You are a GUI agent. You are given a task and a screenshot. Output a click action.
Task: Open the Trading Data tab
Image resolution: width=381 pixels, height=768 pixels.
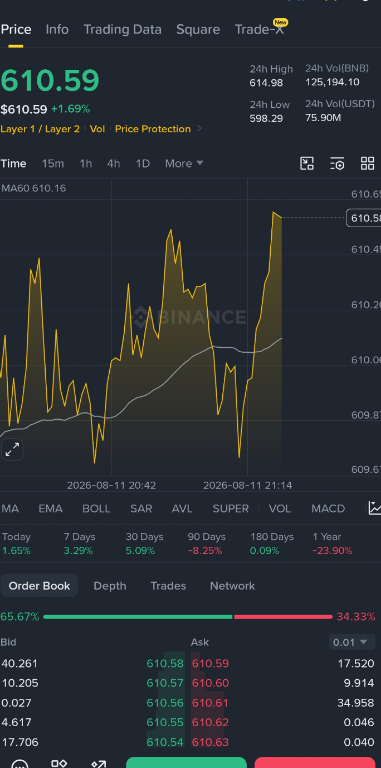click(122, 29)
